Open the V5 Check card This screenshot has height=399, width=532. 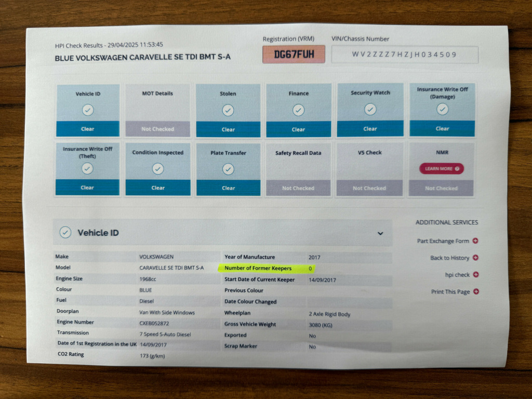tap(369, 169)
